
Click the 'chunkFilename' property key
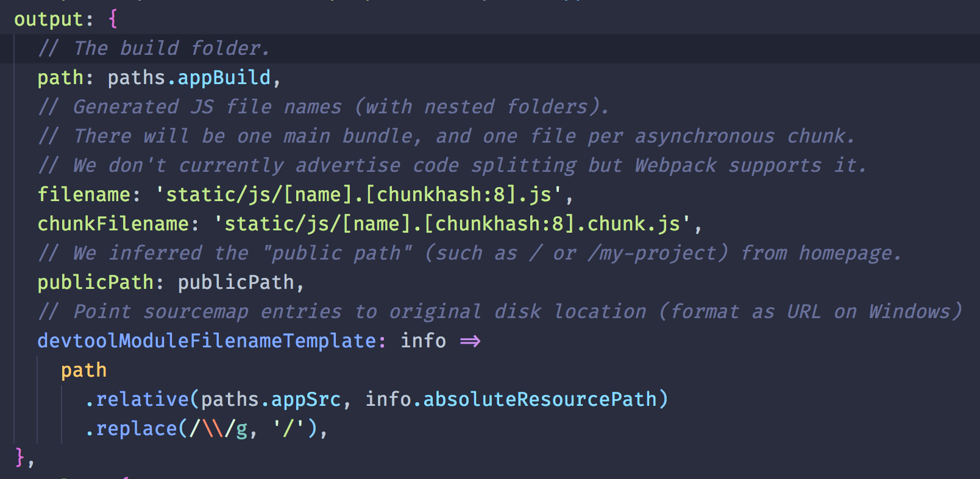[x=113, y=224]
